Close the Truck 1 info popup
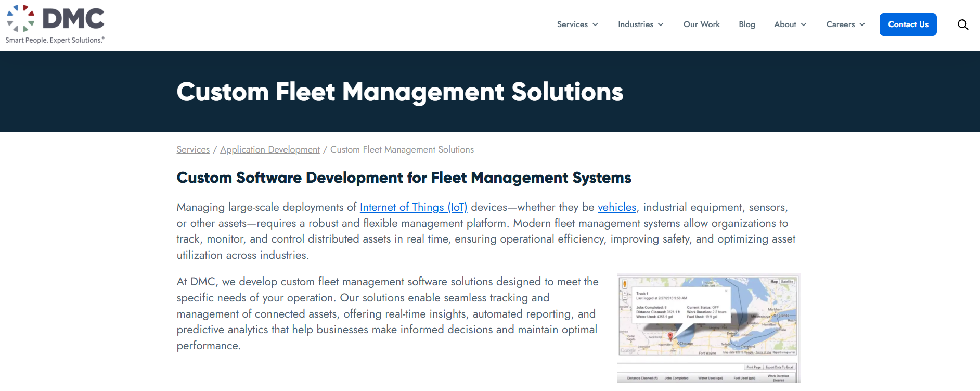 (x=726, y=291)
